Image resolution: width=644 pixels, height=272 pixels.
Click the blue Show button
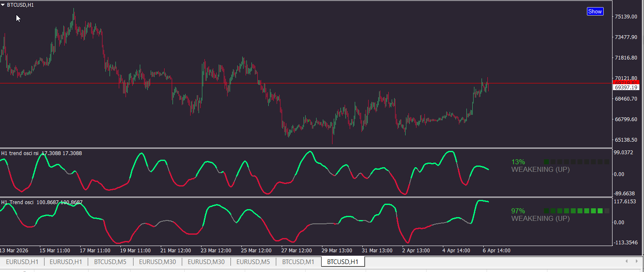(x=595, y=11)
